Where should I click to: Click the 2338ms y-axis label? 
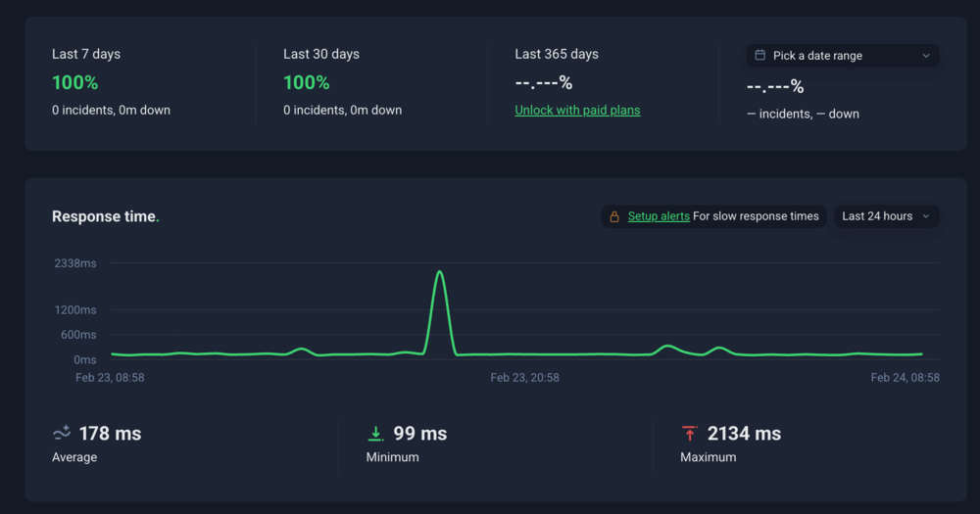(74, 263)
